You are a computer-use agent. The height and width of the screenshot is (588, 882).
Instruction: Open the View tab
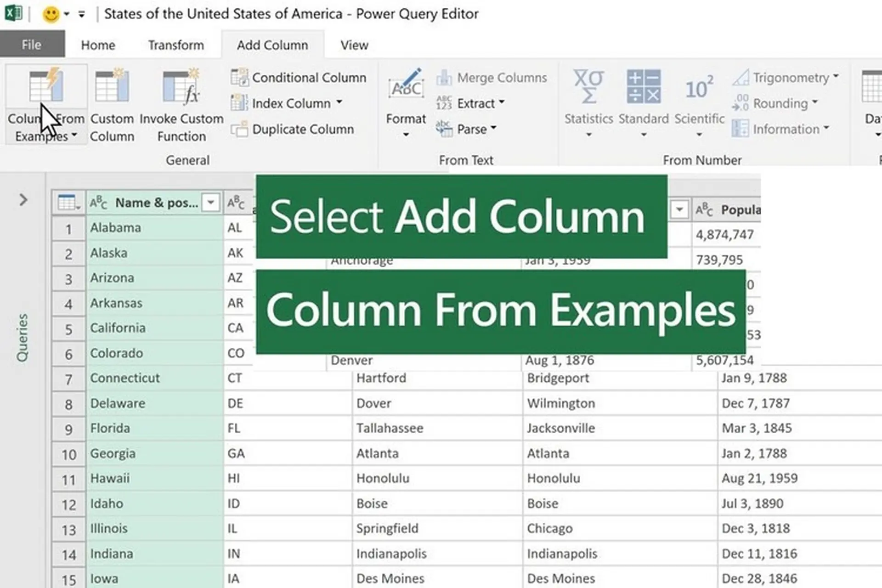353,45
